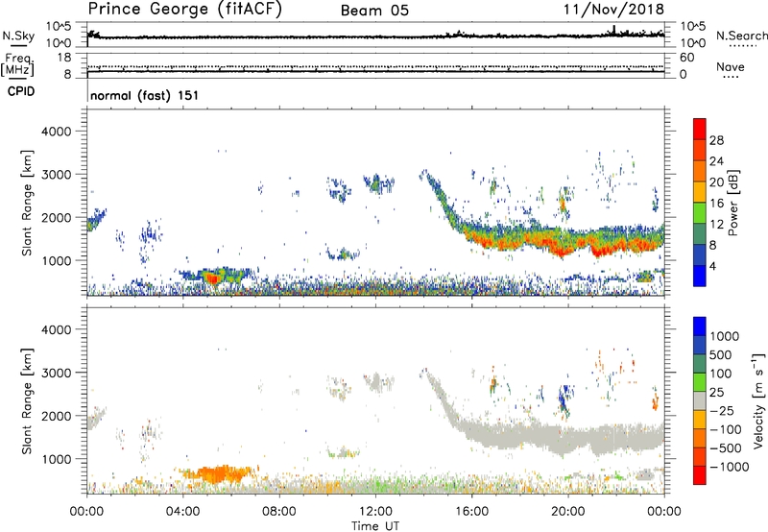Click the 'Nave' legend label
This screenshot has width=768, height=532.
[731, 67]
